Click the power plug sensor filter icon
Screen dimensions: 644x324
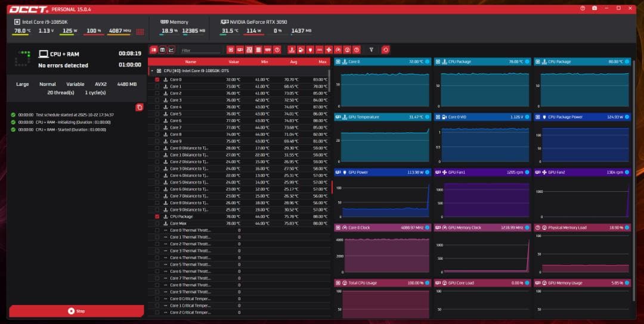310,50
